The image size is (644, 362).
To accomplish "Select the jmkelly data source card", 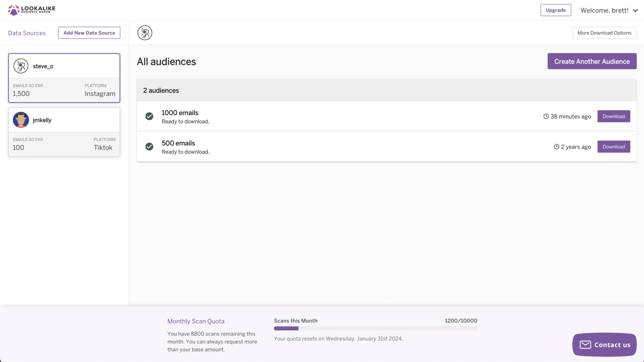I will click(x=64, y=132).
